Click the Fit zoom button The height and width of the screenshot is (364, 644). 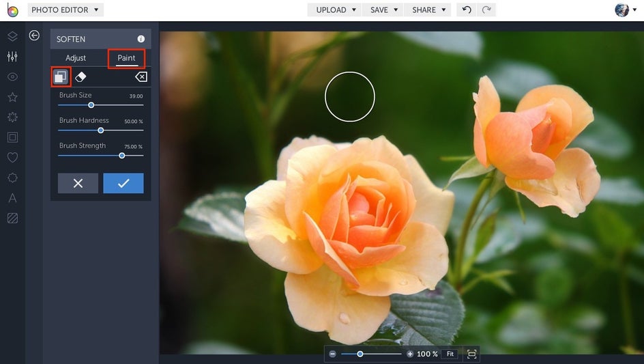[450, 354]
